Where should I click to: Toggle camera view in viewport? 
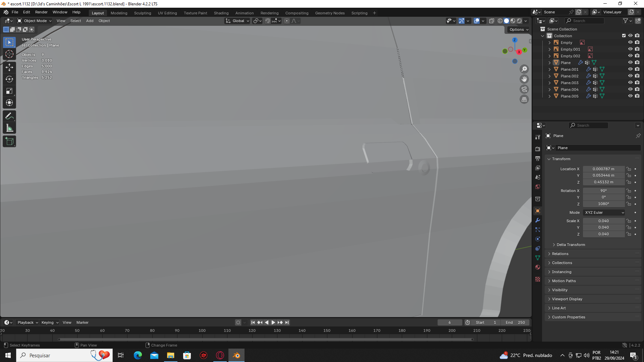(x=524, y=89)
